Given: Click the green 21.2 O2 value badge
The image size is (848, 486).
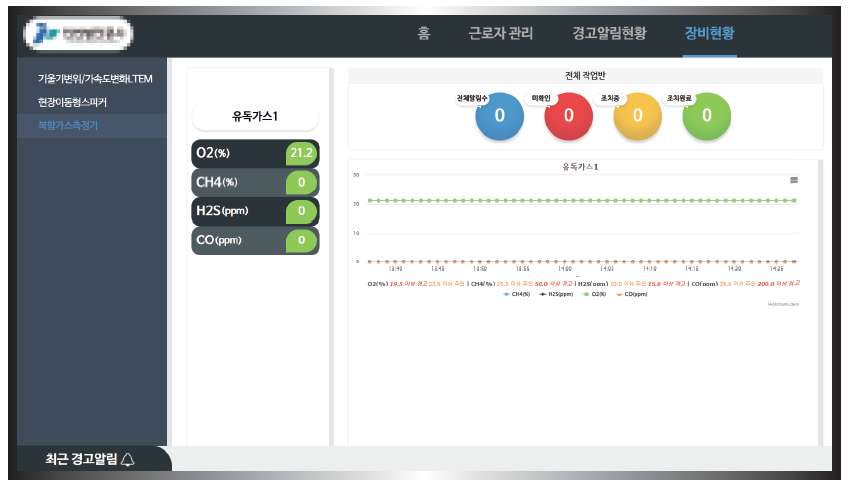Looking at the screenshot, I should 301,153.
